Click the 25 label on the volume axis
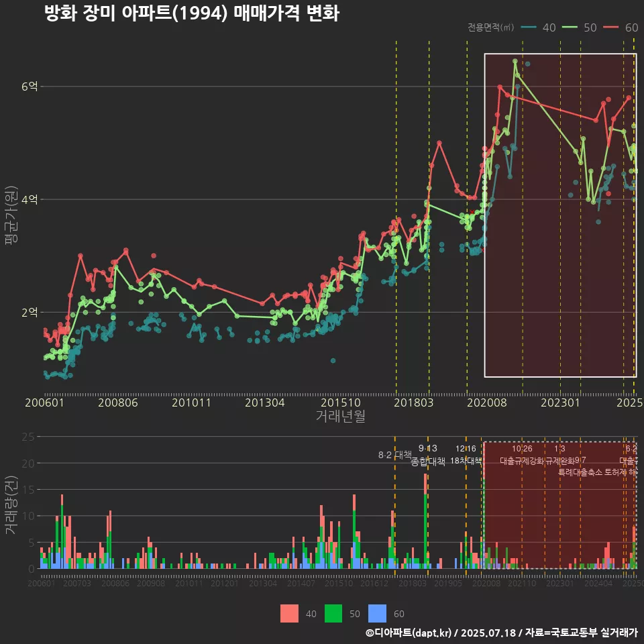Image resolution: width=644 pixels, height=644 pixels. coord(28,437)
